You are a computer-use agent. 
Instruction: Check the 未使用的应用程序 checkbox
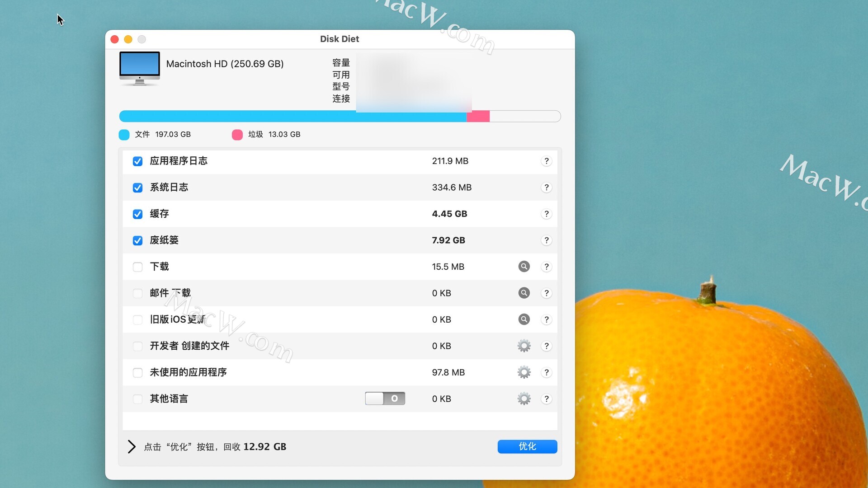[137, 373]
